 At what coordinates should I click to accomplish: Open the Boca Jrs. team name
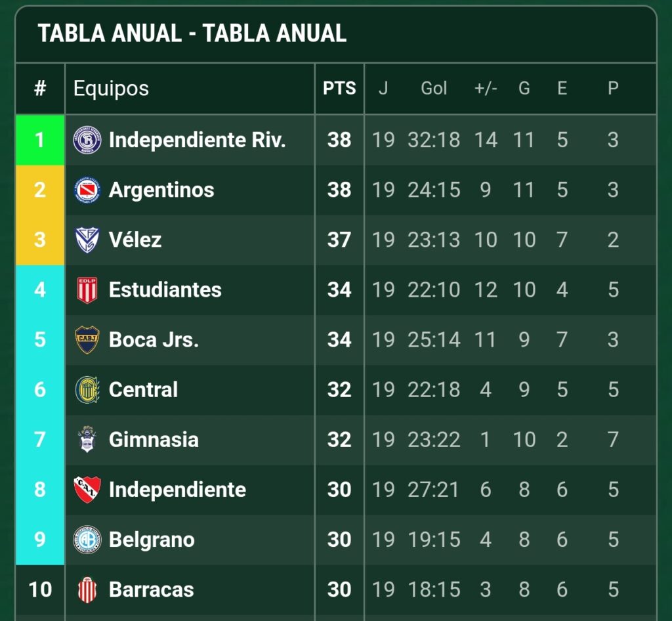click(x=154, y=339)
